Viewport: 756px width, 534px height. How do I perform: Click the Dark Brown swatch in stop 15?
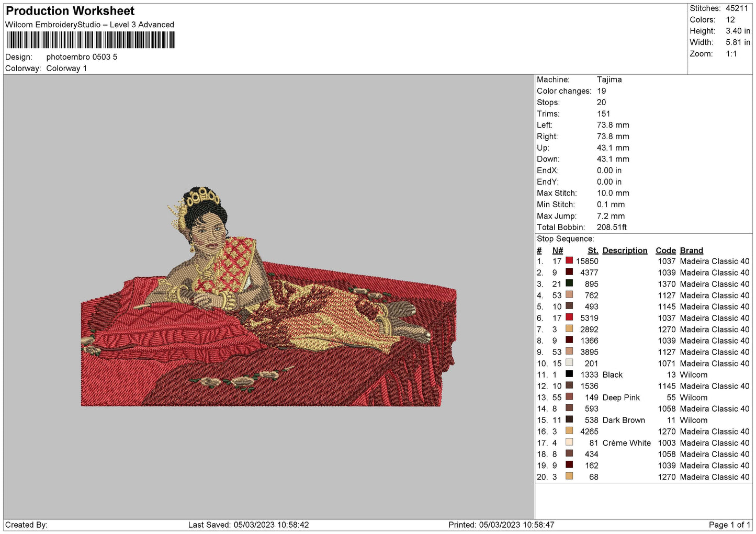click(x=569, y=419)
